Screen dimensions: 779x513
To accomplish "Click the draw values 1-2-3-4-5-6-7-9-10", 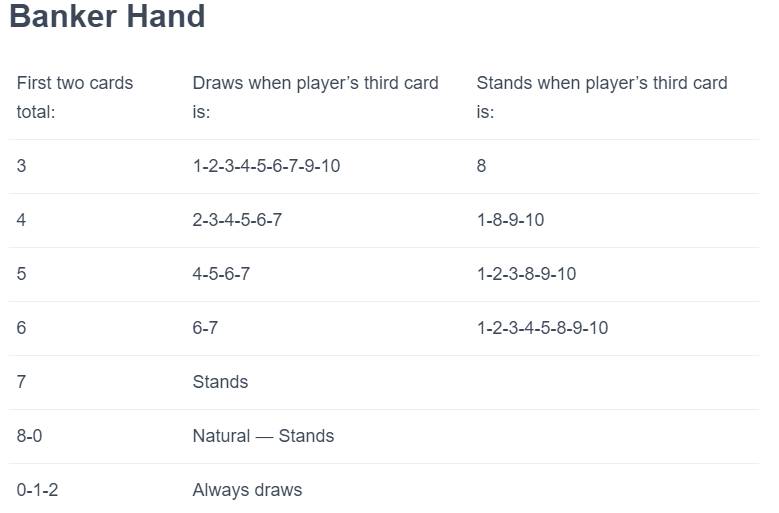I will click(x=266, y=166).
